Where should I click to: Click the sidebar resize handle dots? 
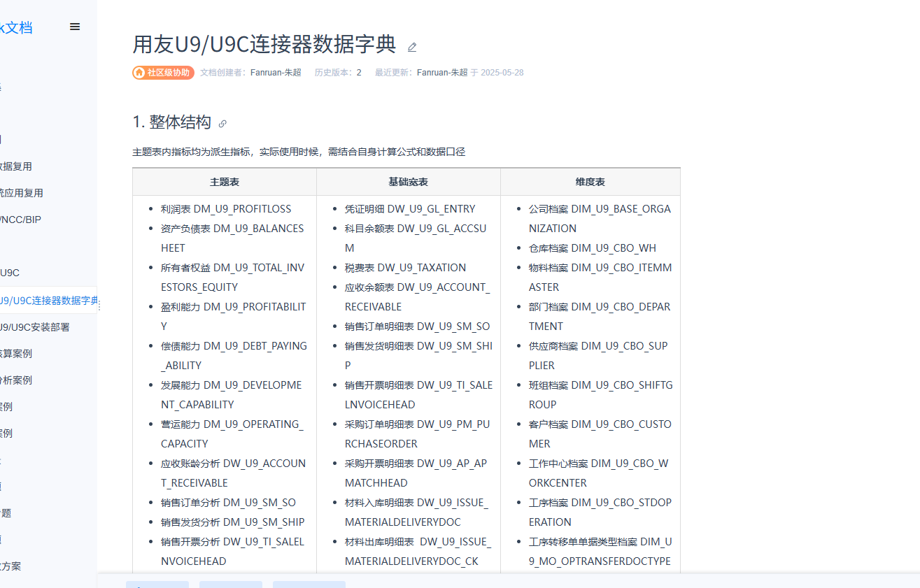[x=99, y=306]
